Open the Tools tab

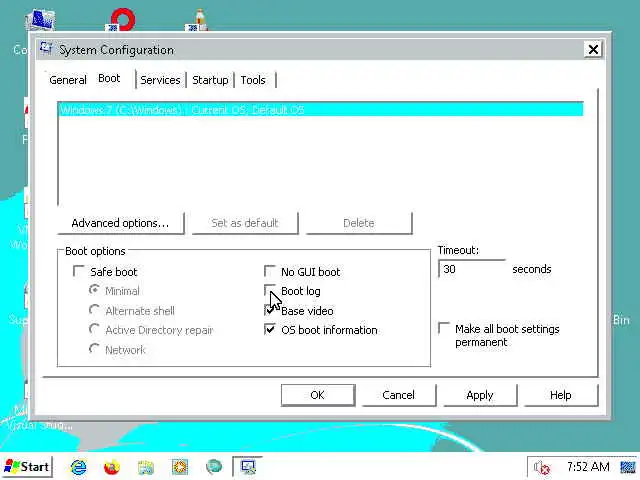[x=253, y=80]
